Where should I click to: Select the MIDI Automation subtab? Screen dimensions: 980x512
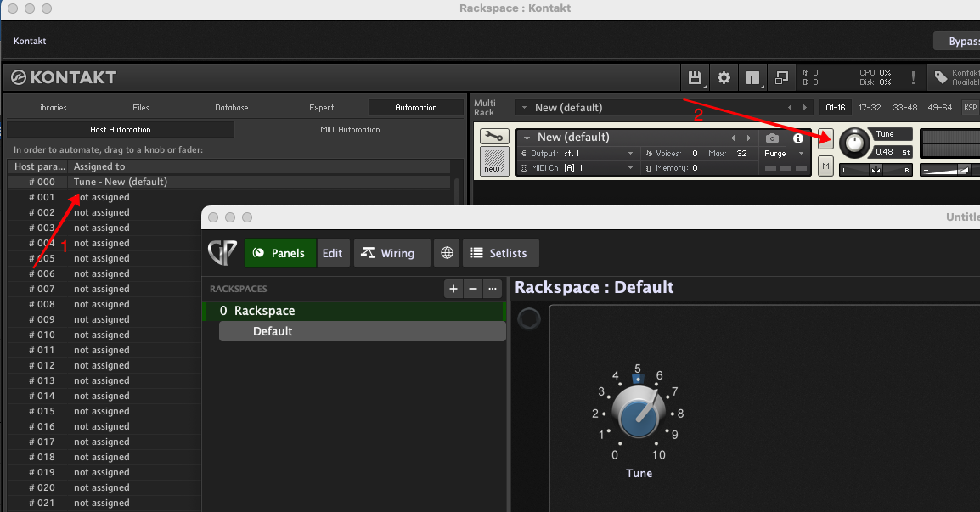[x=350, y=129]
